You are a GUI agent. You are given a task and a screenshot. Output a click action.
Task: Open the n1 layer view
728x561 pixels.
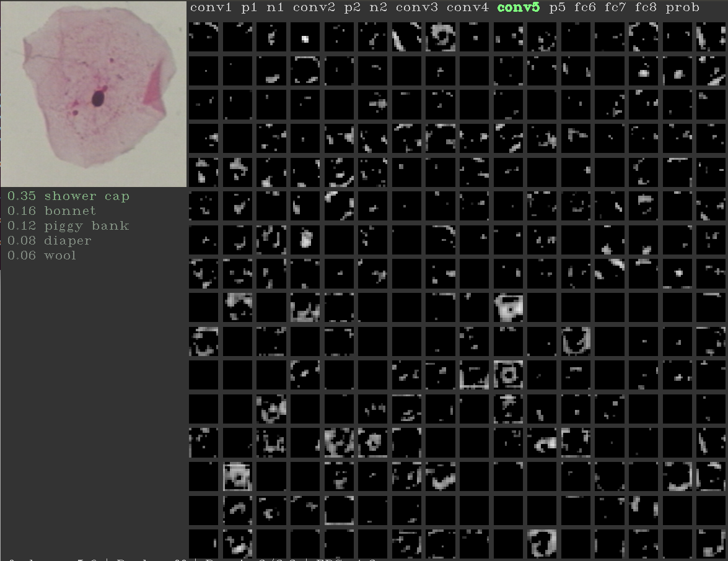coord(275,7)
